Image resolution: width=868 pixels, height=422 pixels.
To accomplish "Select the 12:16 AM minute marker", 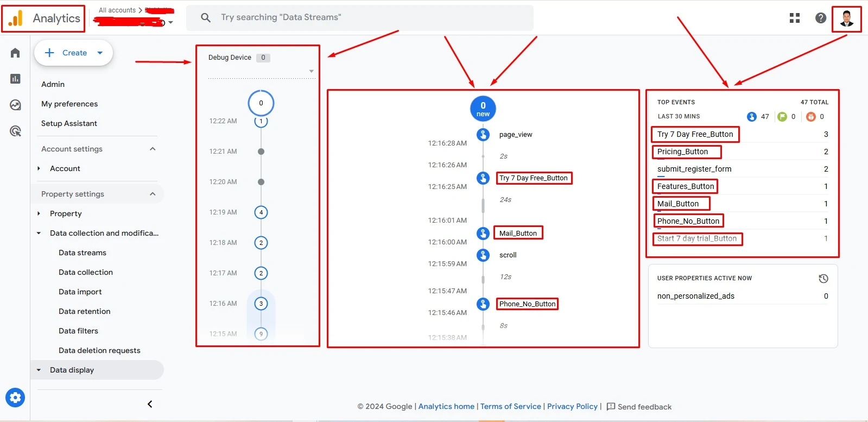I will 261,304.
